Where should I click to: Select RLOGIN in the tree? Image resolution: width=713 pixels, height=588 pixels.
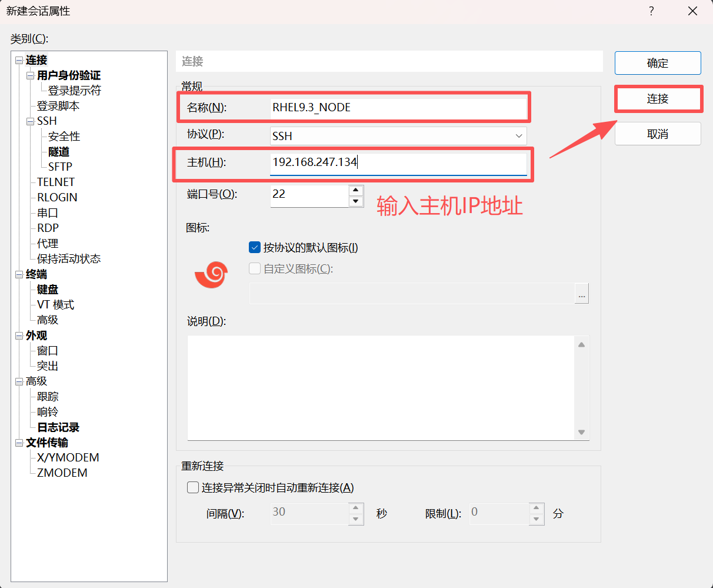coord(57,198)
